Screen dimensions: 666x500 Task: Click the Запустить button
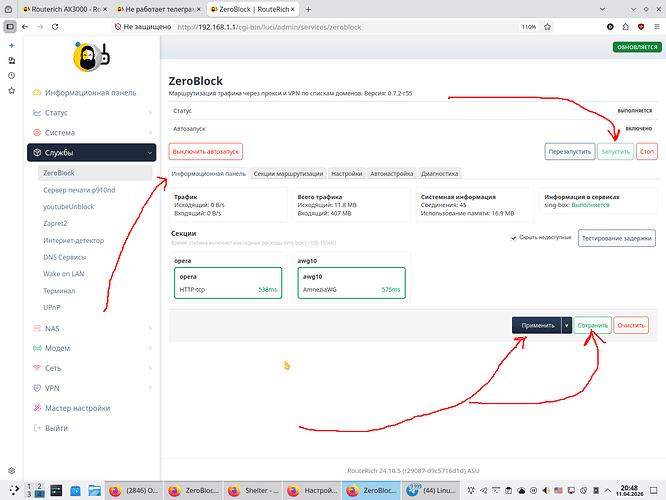tap(615, 152)
